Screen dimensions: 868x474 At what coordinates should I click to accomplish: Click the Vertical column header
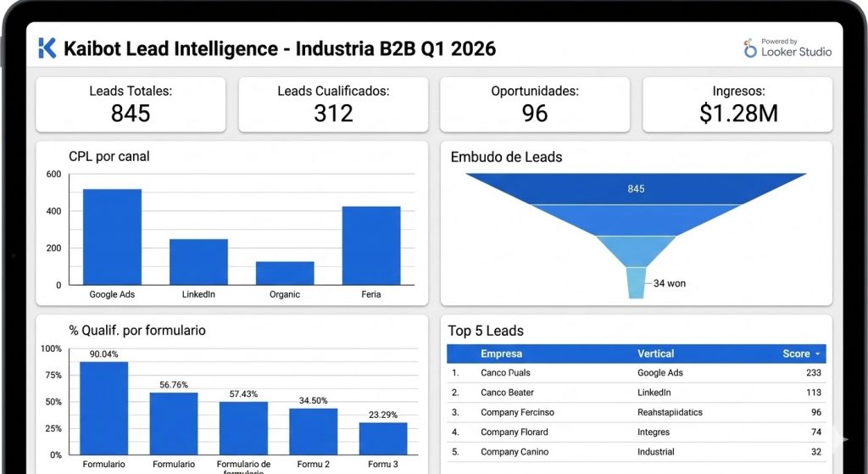[x=655, y=354]
